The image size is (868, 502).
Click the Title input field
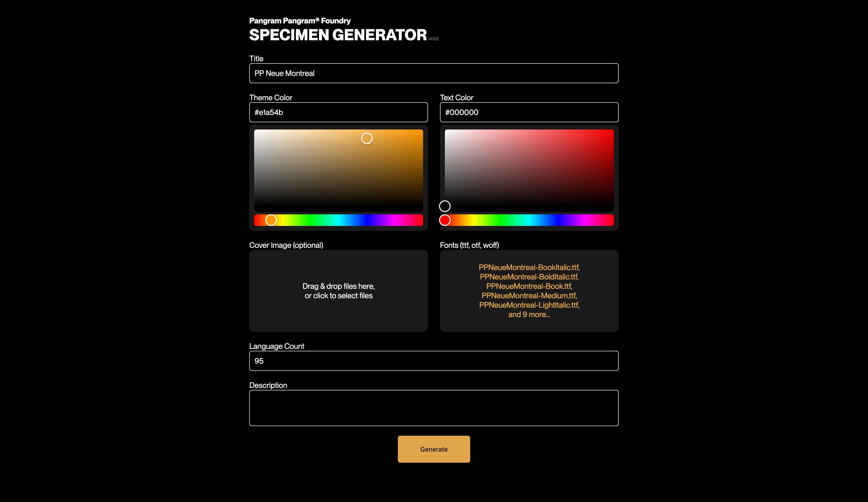click(434, 73)
